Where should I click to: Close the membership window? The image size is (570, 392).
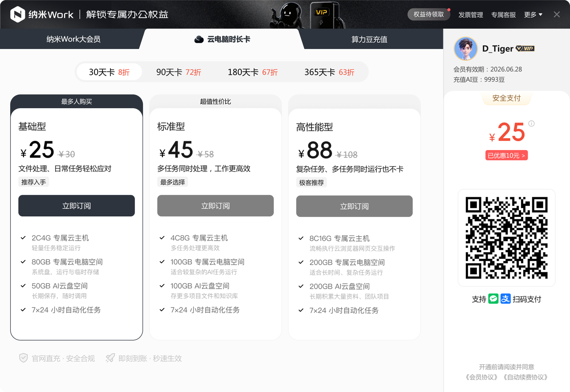557,14
